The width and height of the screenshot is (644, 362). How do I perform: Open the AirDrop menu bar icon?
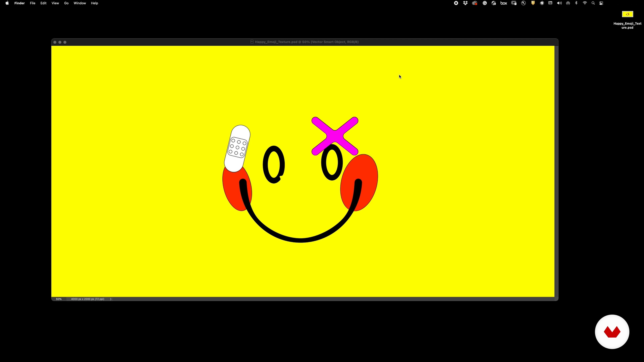pos(568,3)
